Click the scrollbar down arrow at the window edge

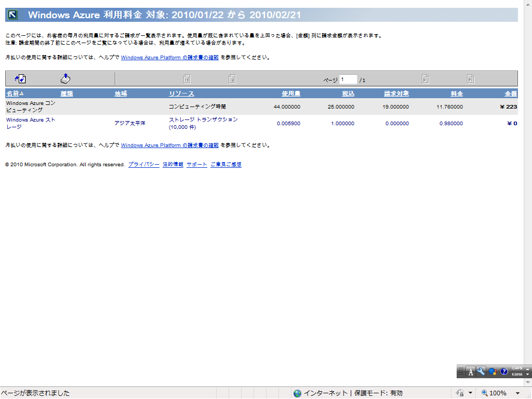(528, 382)
